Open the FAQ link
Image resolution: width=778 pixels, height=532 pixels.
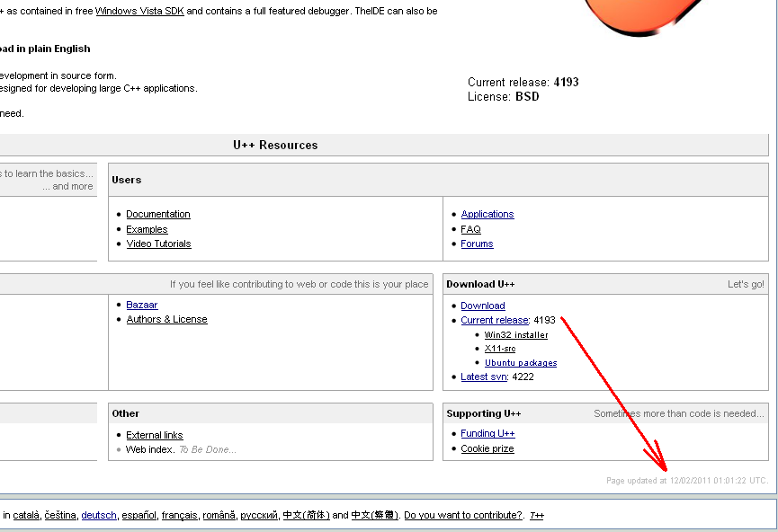tap(470, 230)
